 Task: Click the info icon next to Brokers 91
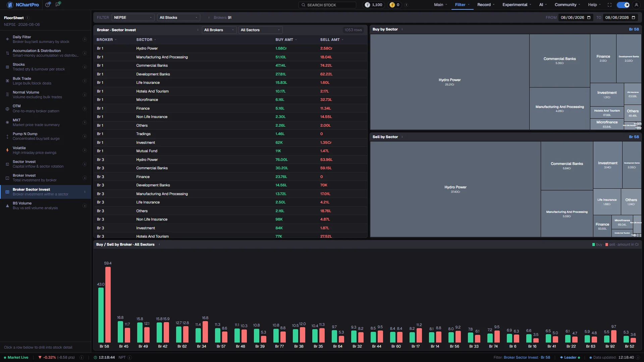tap(209, 17)
